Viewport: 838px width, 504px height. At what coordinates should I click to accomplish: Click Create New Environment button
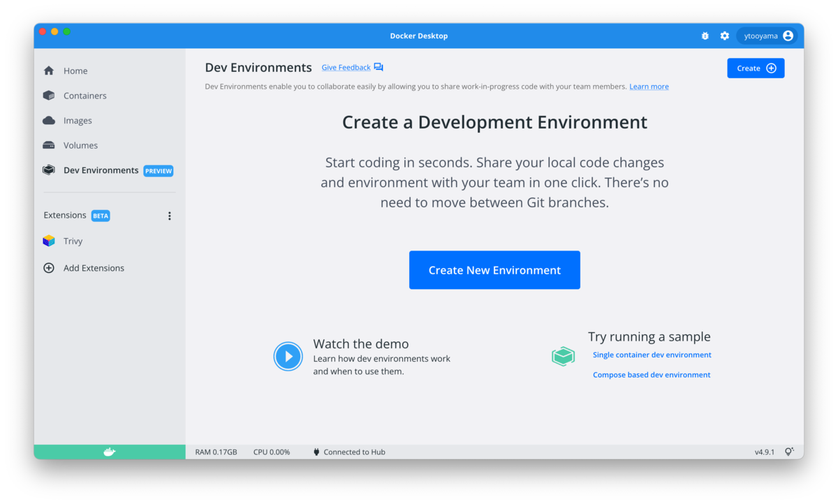pyautogui.click(x=494, y=270)
